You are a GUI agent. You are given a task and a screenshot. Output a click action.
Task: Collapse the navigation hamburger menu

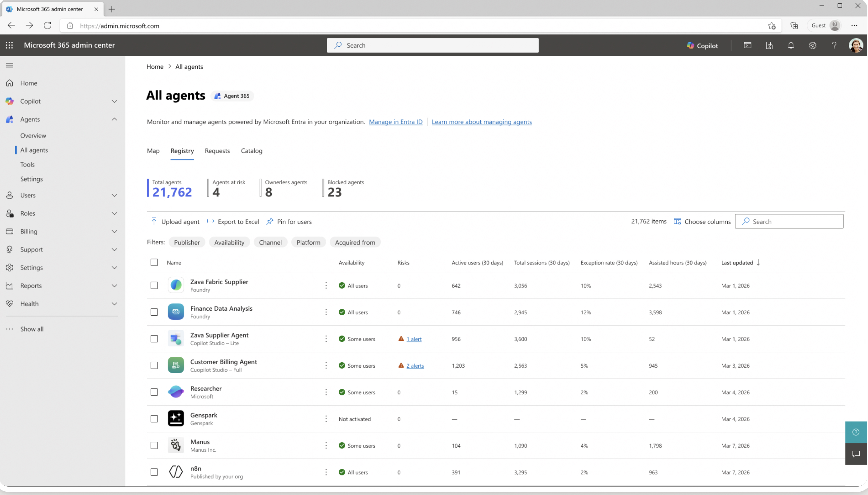click(10, 65)
